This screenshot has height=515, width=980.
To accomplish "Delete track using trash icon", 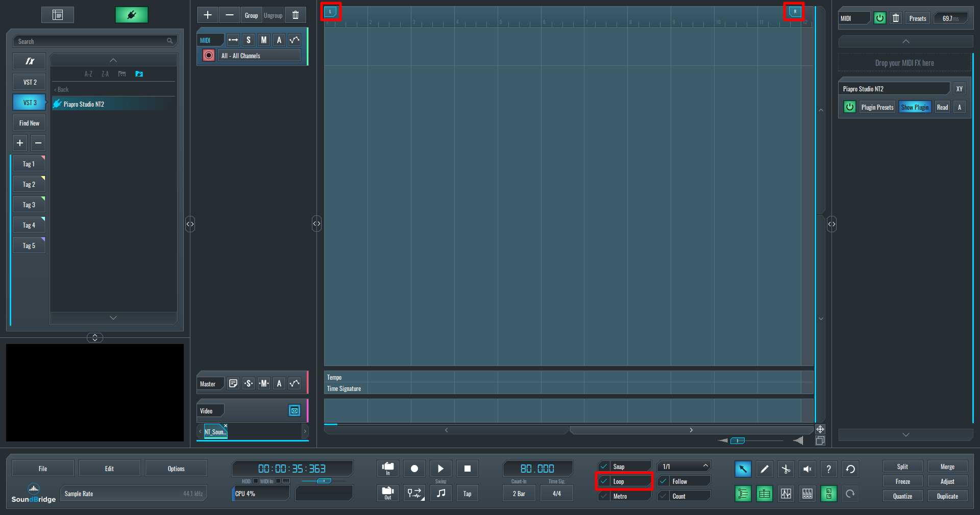I will click(296, 15).
